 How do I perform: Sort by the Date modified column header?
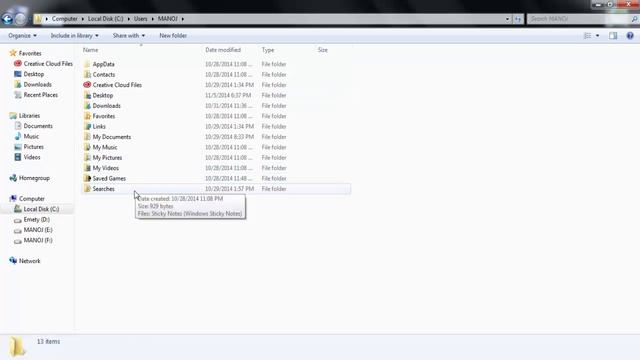[223, 50]
